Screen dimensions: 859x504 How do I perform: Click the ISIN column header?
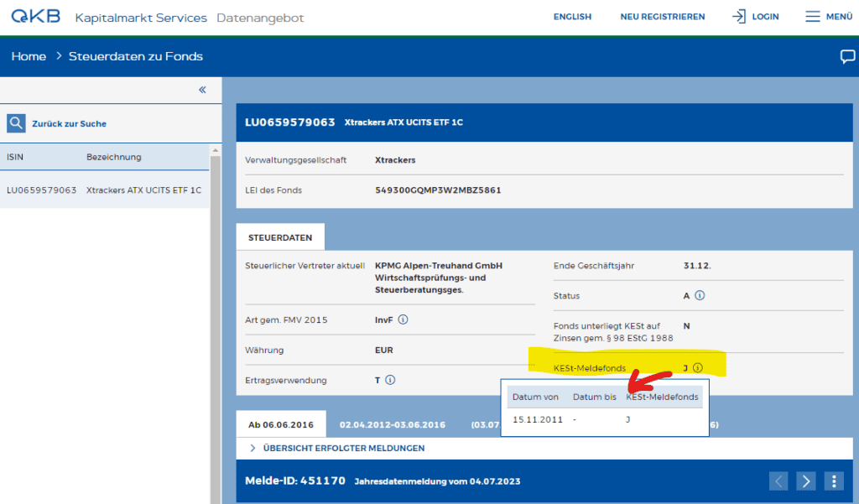click(x=15, y=157)
